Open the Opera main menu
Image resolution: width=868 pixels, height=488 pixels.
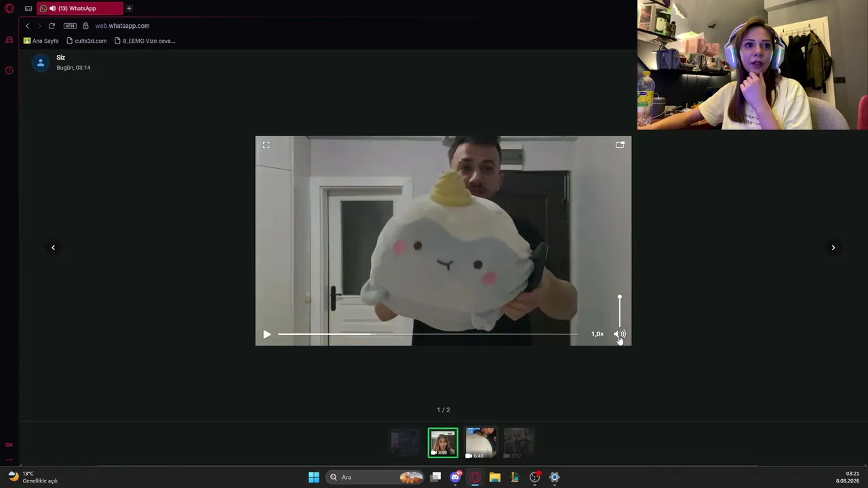coord(9,8)
